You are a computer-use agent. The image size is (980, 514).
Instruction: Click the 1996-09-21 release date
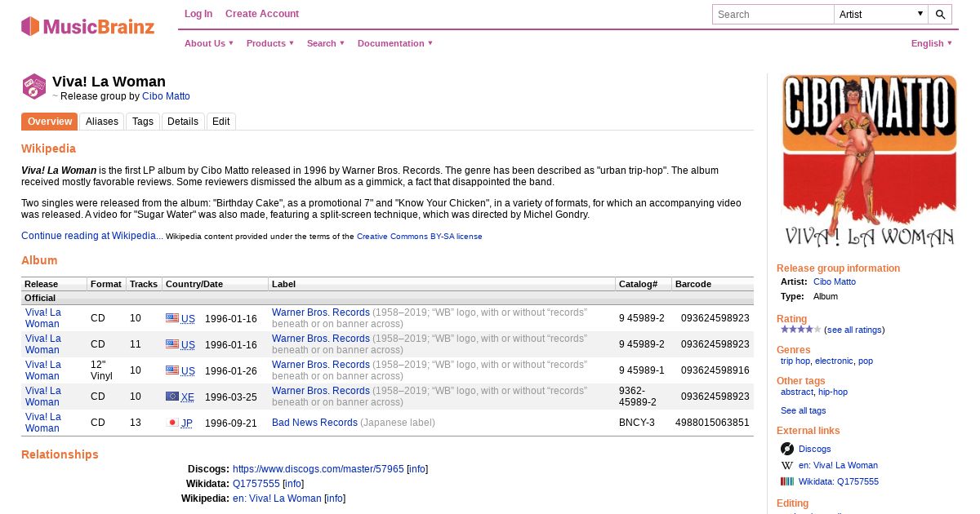pos(231,423)
